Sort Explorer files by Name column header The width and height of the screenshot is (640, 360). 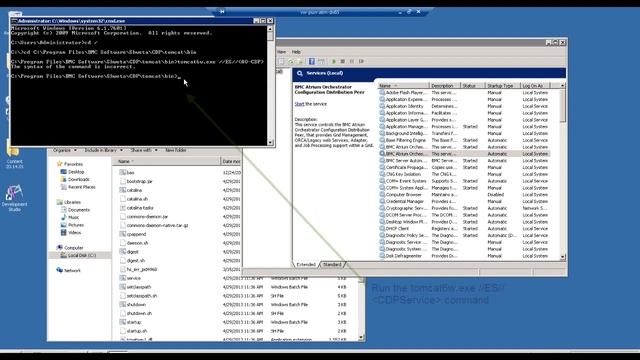pyautogui.click(x=167, y=161)
